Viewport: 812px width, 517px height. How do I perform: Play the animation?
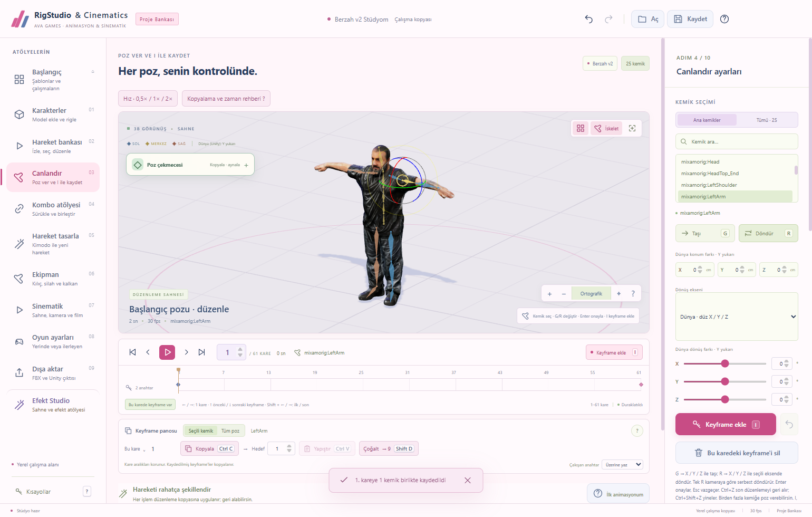167,352
